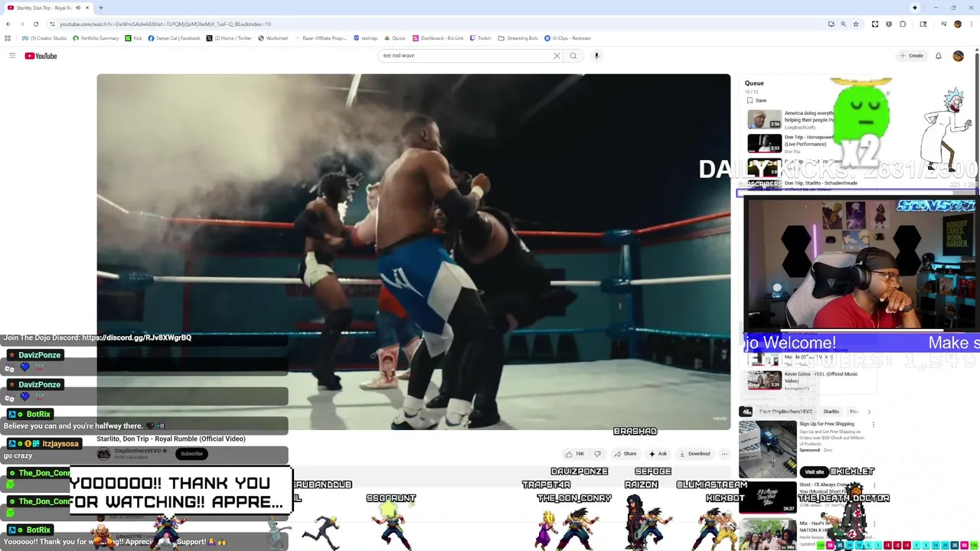Image resolution: width=980 pixels, height=551 pixels.
Task: Open the YouTube notifications bell
Action: (x=938, y=56)
